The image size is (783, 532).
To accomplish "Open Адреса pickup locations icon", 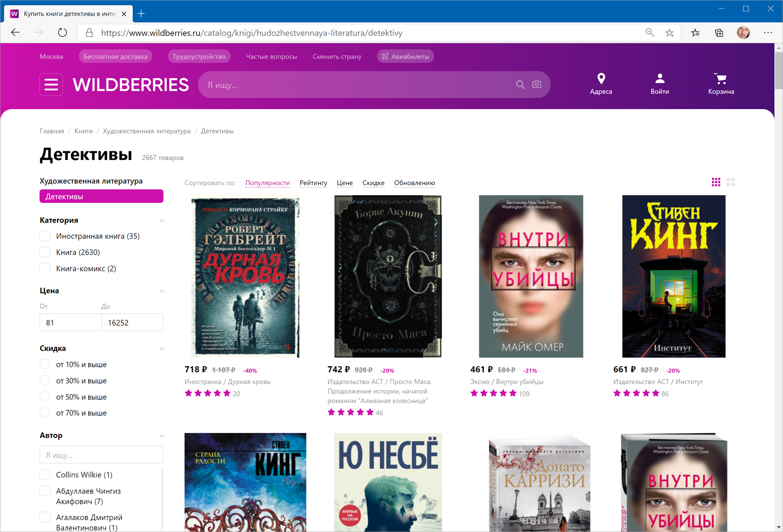I will pos(601,84).
